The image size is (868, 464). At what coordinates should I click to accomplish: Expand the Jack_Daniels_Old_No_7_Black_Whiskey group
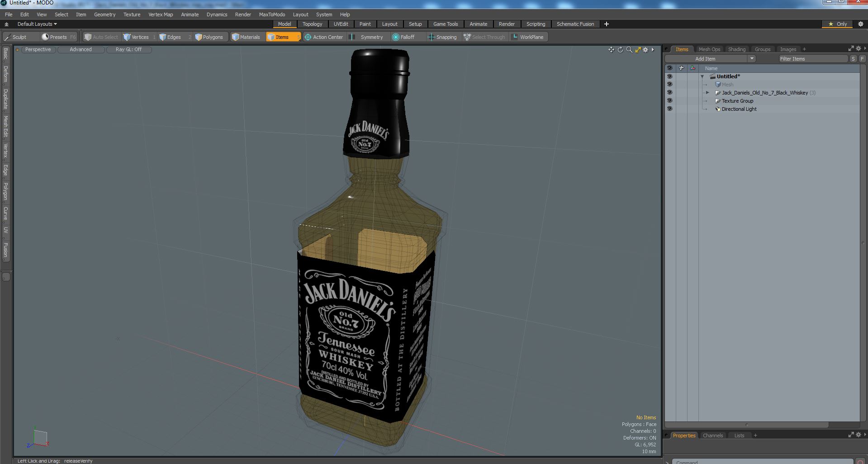click(x=708, y=93)
